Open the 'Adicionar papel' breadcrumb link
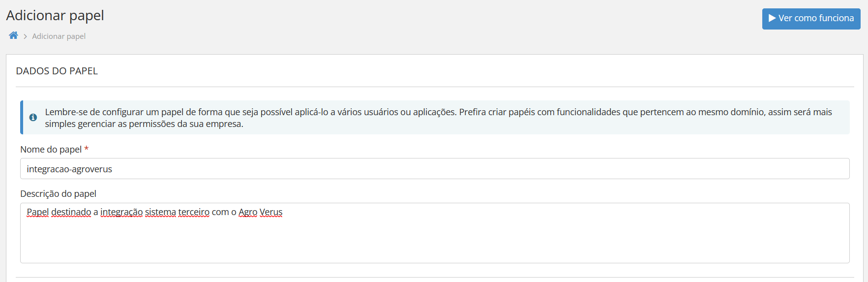Screen dimensions: 868x282 tap(59, 36)
